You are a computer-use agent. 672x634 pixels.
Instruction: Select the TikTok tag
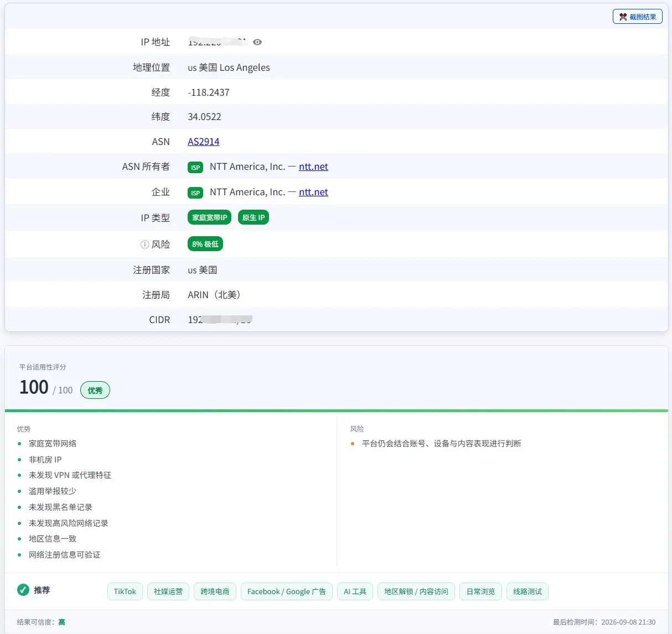[125, 591]
